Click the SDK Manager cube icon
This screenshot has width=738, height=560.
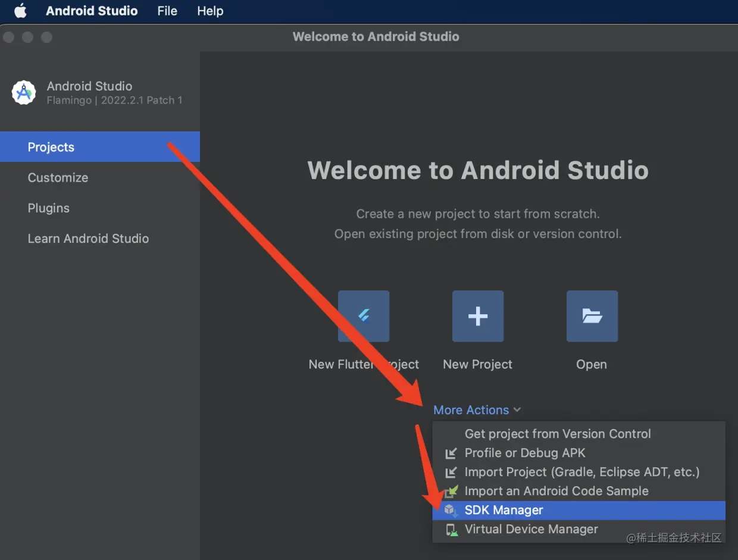pyautogui.click(x=451, y=511)
